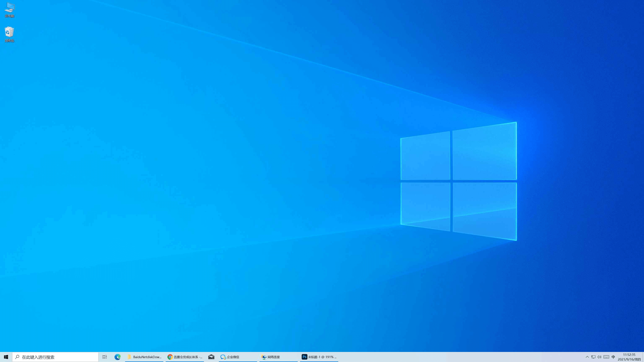The image size is (644, 362).
Task: Switch to the BaiduNetdiskDow... folder window
Action: pos(144,357)
